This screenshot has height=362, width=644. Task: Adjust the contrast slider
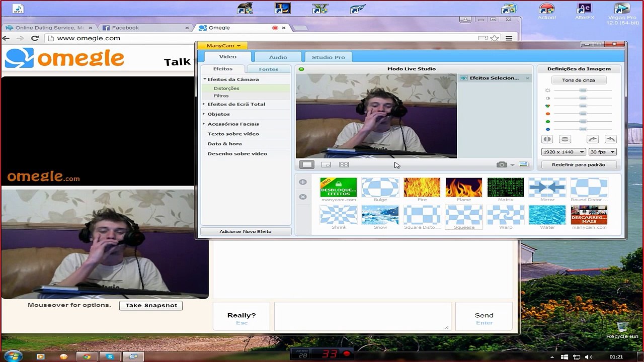pos(583,98)
